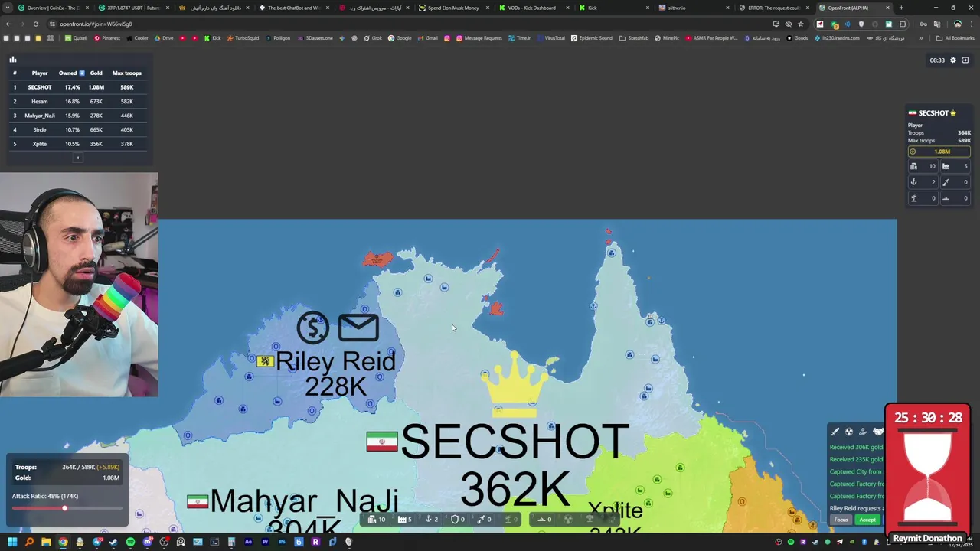Open the game settings gear

click(953, 60)
